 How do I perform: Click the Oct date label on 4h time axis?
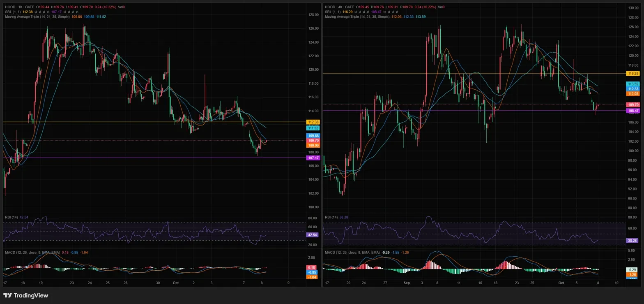561,283
